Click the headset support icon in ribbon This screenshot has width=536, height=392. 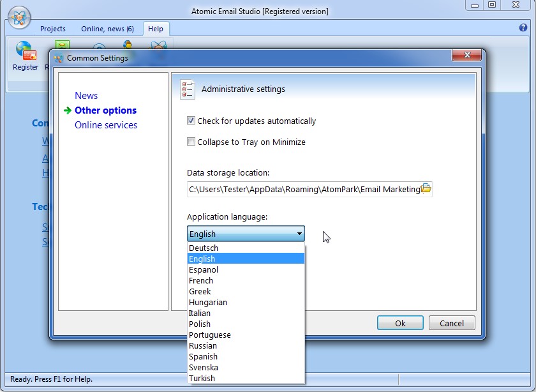[127, 45]
